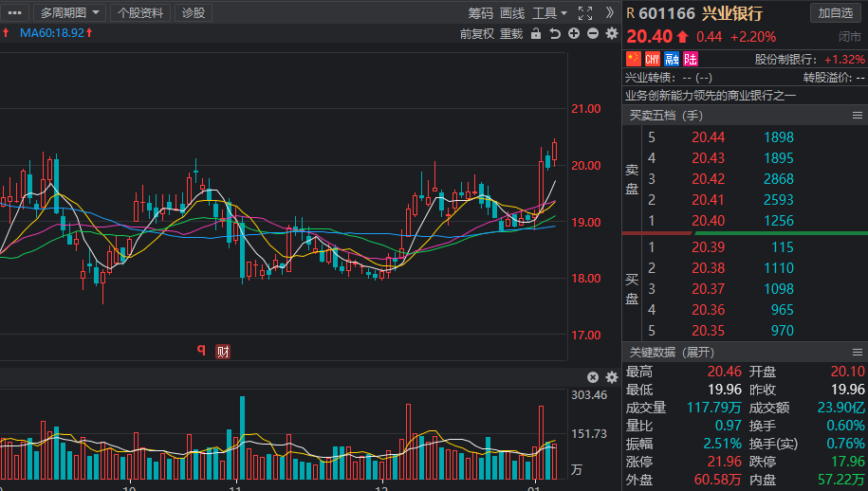Open the 股份制银行 sector link
The image size is (868, 491).
pos(786,59)
